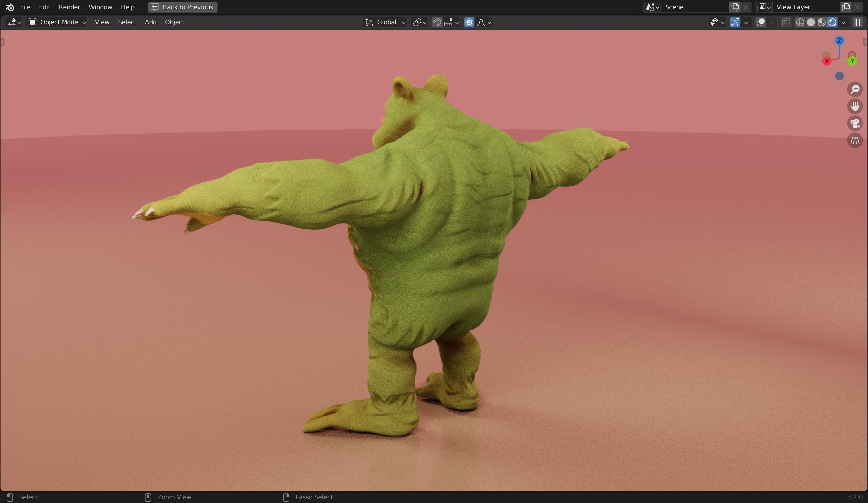The width and height of the screenshot is (868, 503).
Task: Click the View Layer name field
Action: (x=806, y=7)
